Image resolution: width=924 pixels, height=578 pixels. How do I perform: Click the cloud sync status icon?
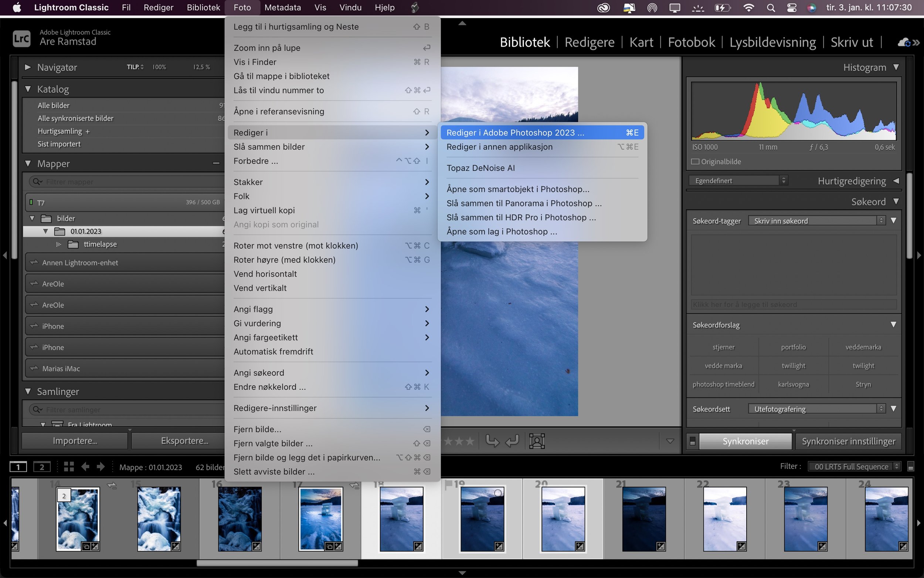click(904, 43)
